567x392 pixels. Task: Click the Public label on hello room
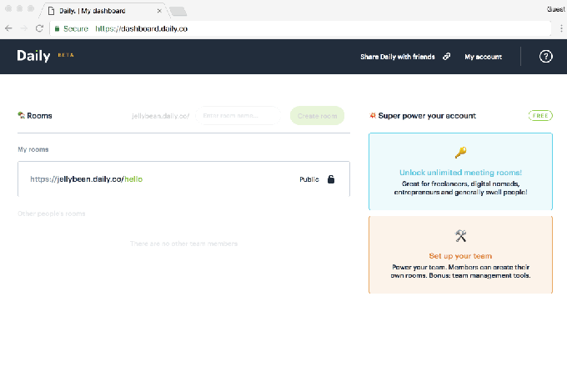tap(309, 179)
